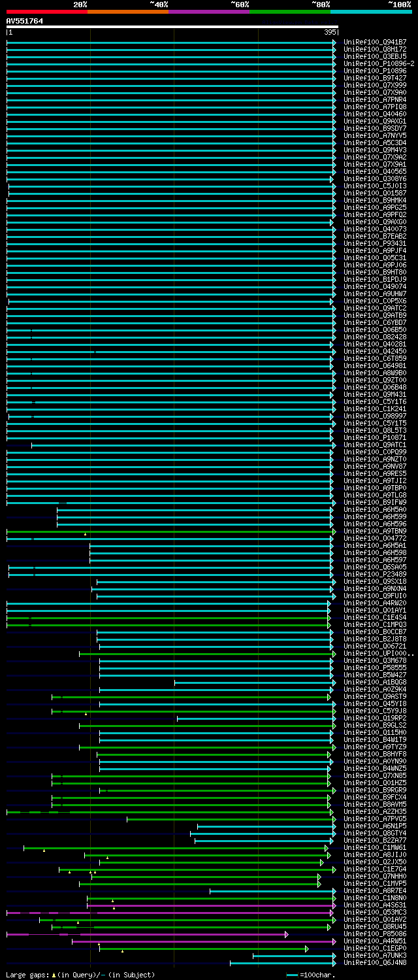The image size is (418, 980).
Task: Select the UniRef100_Q9SX18 label
Action: tap(375, 581)
